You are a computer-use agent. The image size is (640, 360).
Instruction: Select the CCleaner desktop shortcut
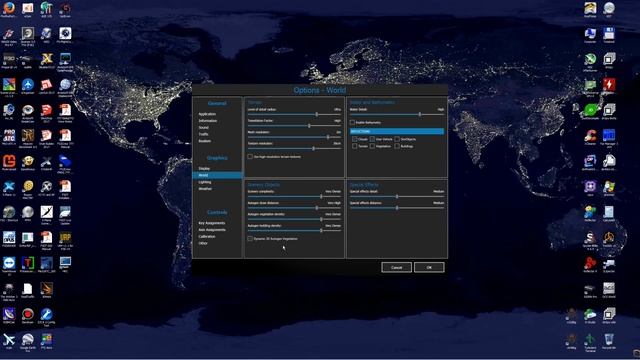coord(590,135)
